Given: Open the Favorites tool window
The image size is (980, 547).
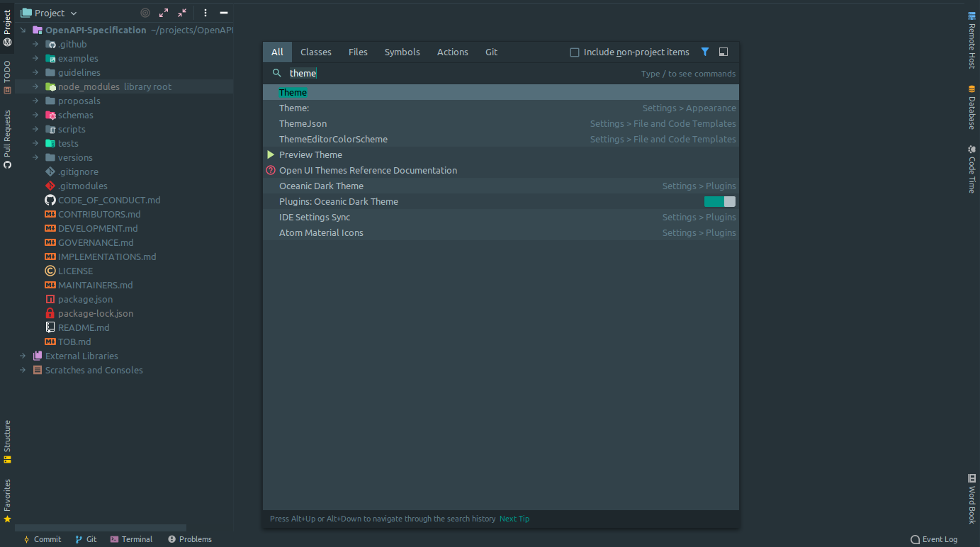Looking at the screenshot, I should click(7, 501).
